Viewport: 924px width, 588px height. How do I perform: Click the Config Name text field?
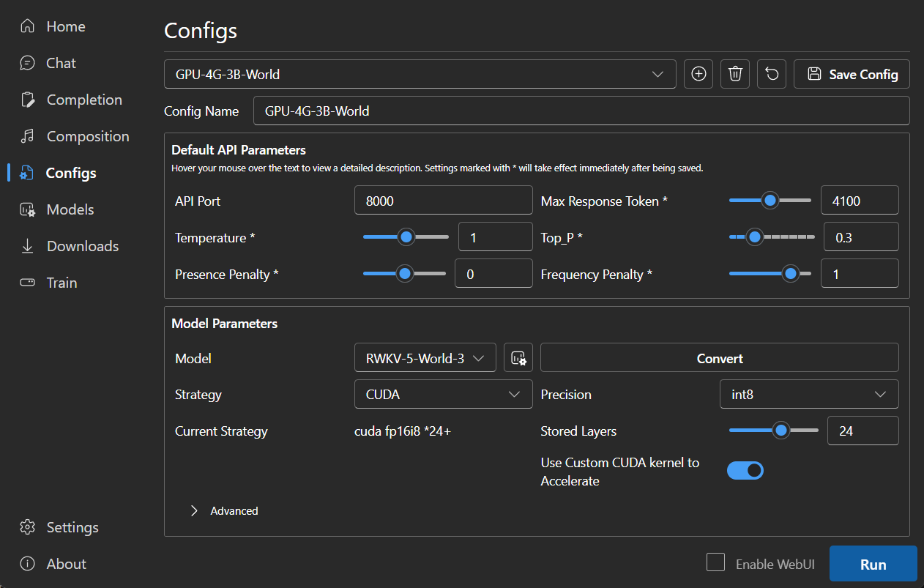(x=581, y=111)
